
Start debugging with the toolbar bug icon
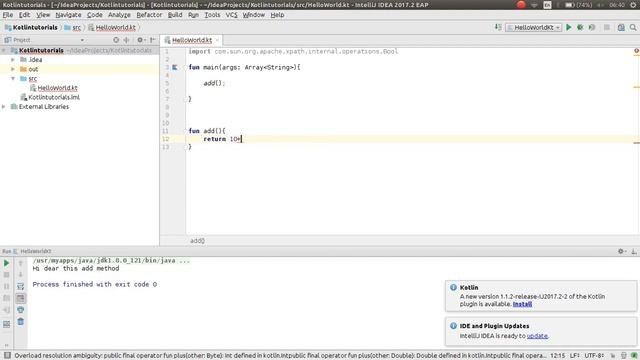(x=580, y=27)
